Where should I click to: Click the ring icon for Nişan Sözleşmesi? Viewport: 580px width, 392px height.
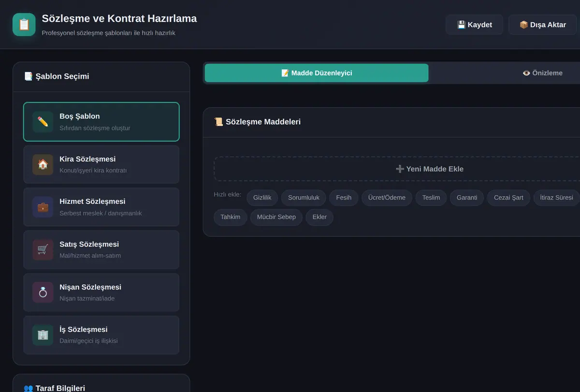pos(43,292)
